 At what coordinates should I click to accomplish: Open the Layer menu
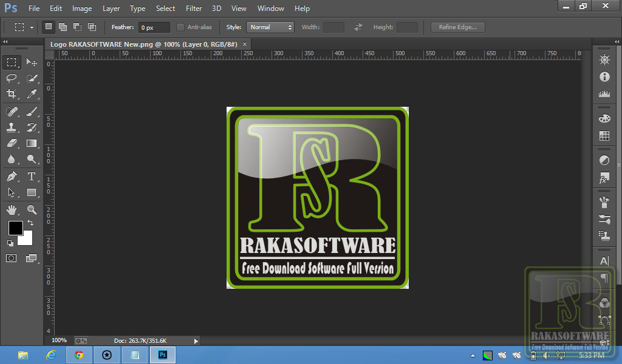click(x=111, y=8)
